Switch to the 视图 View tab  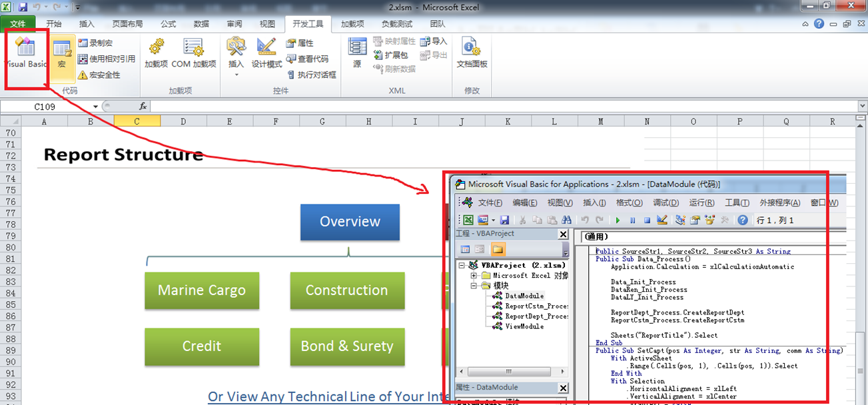point(267,24)
